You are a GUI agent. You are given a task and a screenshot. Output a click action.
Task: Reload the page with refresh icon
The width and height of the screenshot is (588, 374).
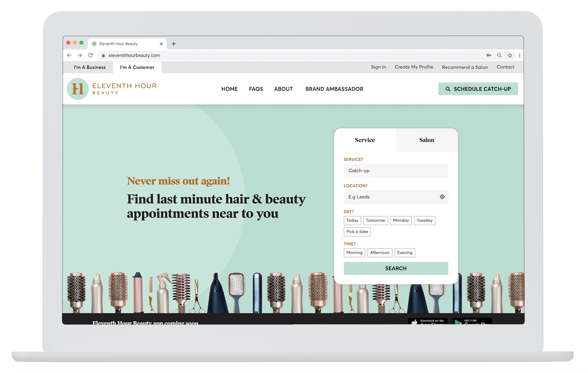tap(90, 55)
